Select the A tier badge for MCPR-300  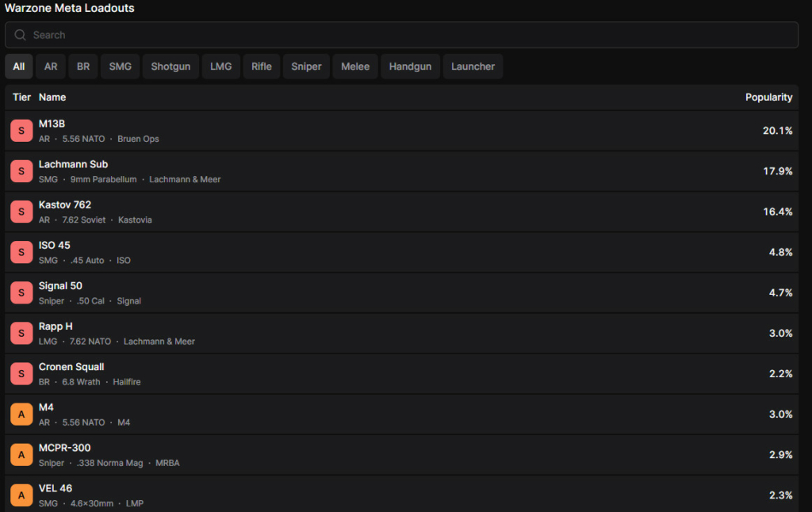coord(21,454)
